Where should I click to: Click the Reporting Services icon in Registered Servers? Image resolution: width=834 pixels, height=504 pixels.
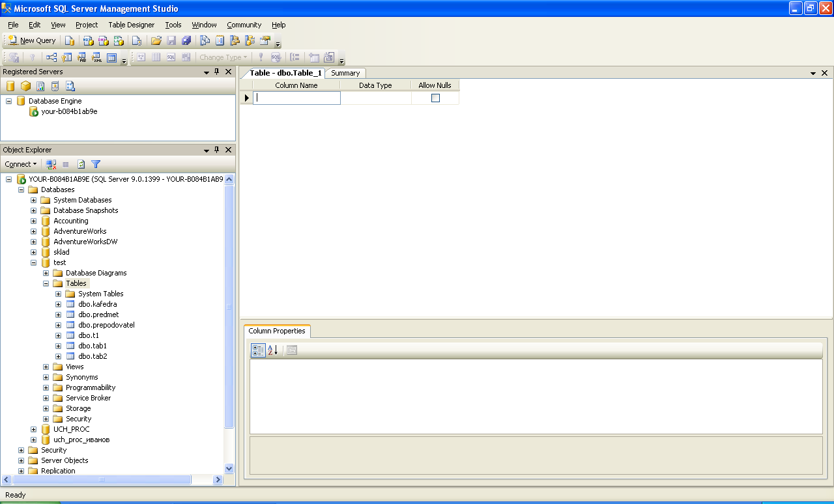coord(40,86)
